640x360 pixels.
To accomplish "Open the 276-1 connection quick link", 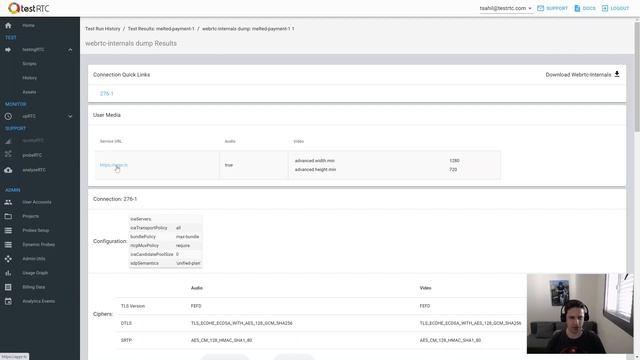I will (x=107, y=93).
